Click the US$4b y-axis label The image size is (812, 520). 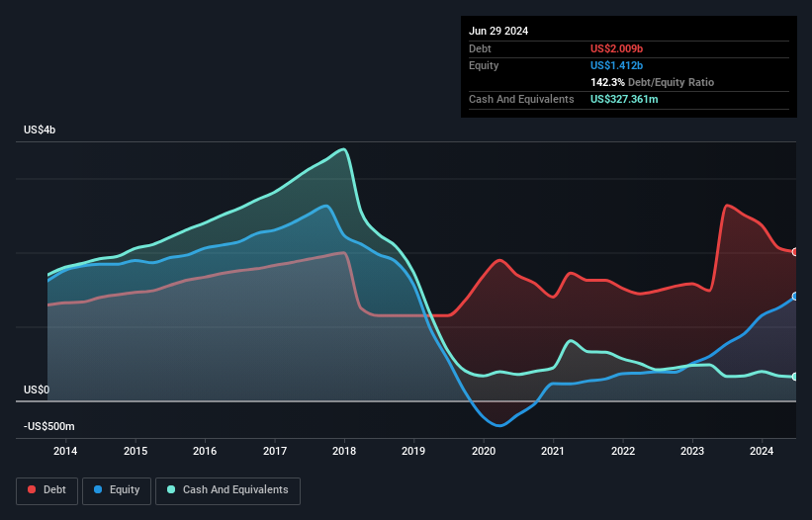point(40,130)
